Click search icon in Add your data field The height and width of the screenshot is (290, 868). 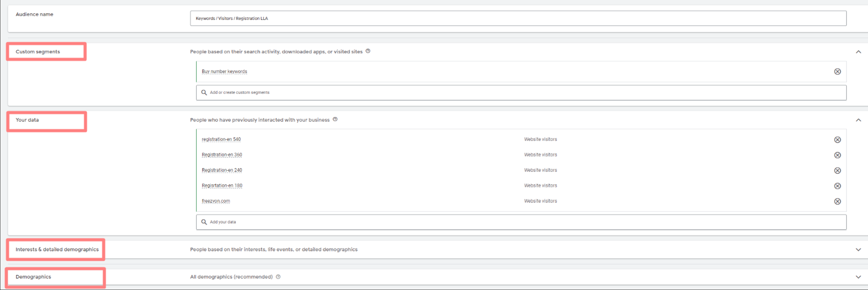pyautogui.click(x=204, y=222)
